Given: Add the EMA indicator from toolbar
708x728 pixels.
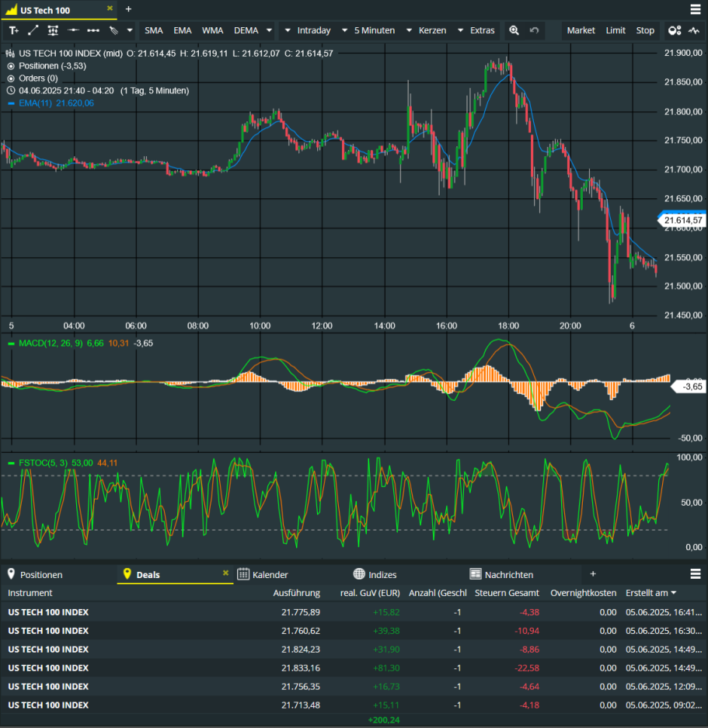Looking at the screenshot, I should [x=183, y=30].
